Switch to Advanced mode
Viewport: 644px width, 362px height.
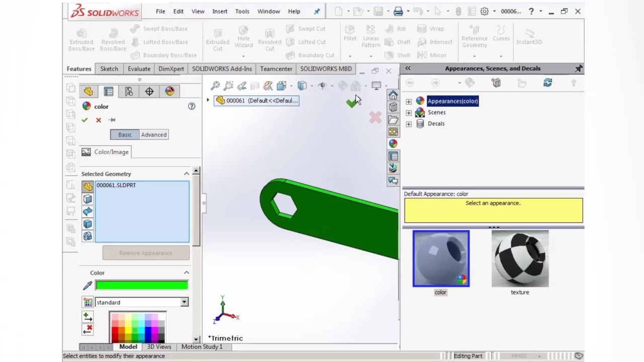[153, 135]
